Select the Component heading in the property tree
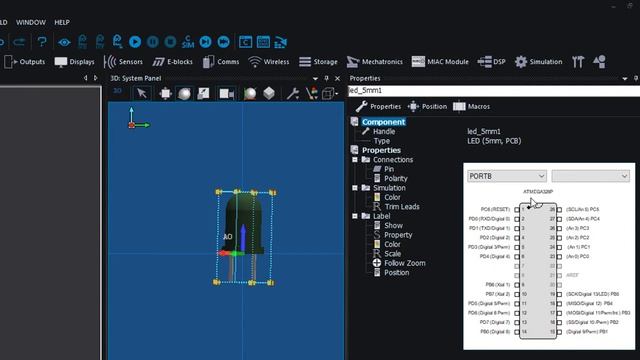The width and height of the screenshot is (640, 360). [x=383, y=122]
